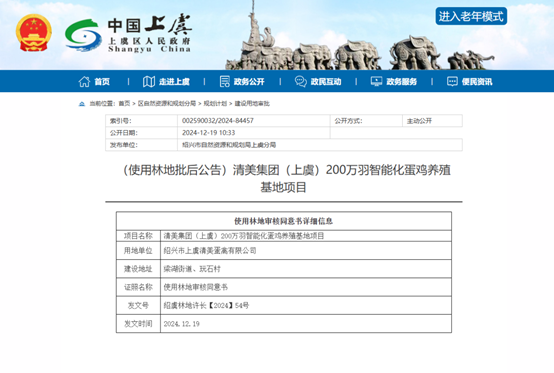Select 便民资讯 in the navigation bar
Screen dimensions: 554x373
tap(477, 82)
